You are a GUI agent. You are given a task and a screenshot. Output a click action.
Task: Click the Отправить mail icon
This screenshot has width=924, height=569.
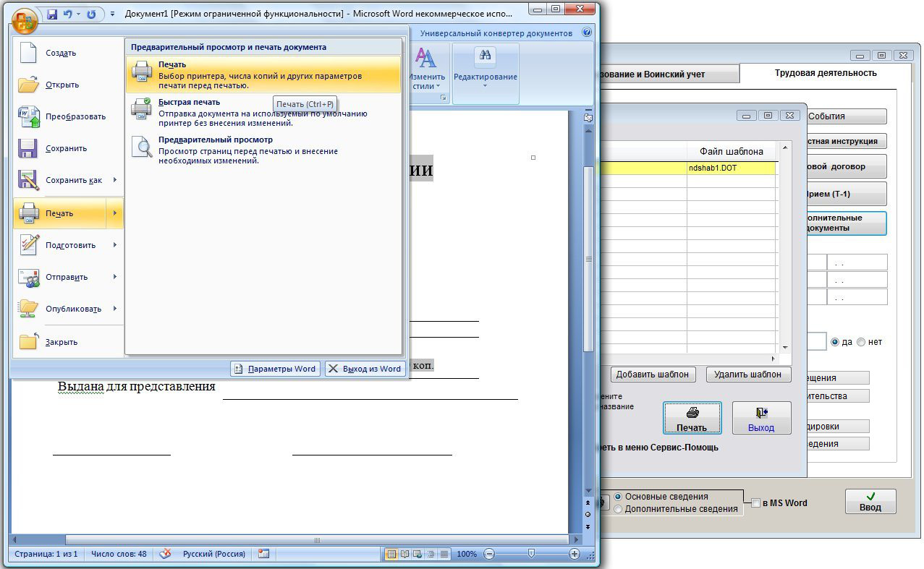(28, 277)
